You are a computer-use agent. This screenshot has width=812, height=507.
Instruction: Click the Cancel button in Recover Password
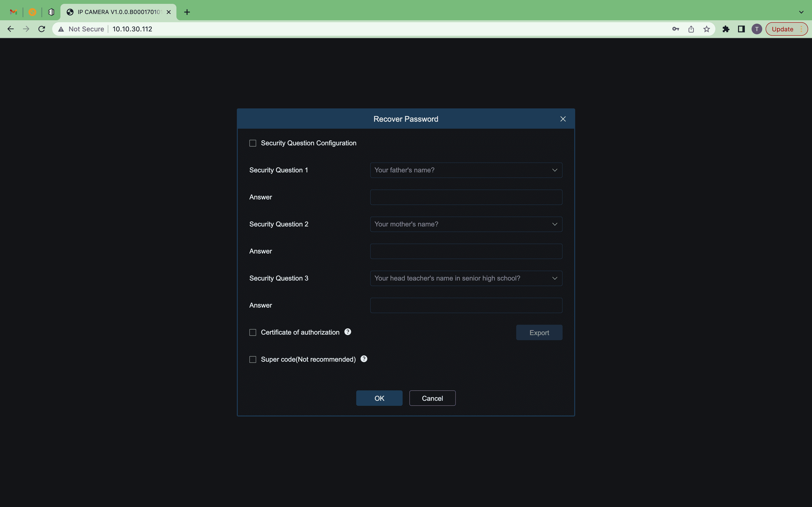[432, 398]
